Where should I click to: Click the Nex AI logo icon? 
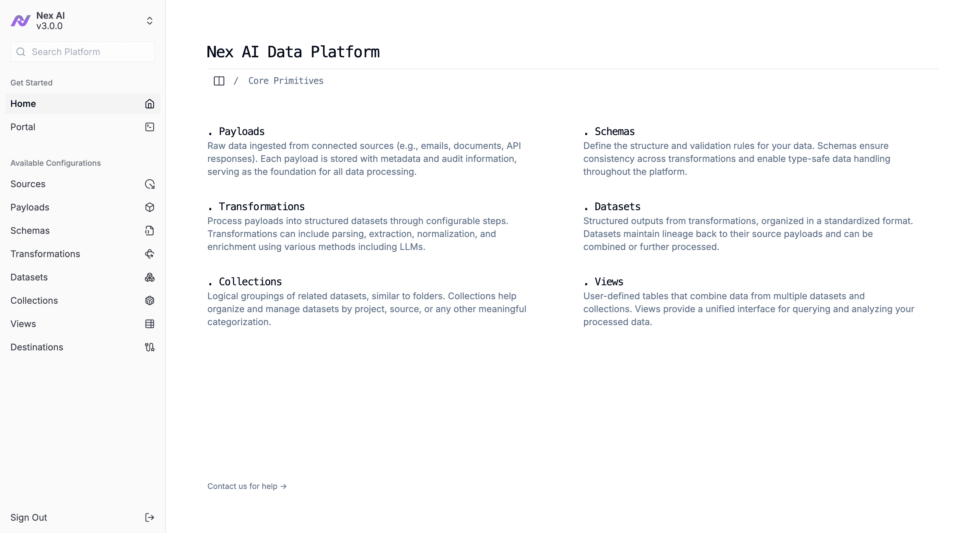coord(20,20)
